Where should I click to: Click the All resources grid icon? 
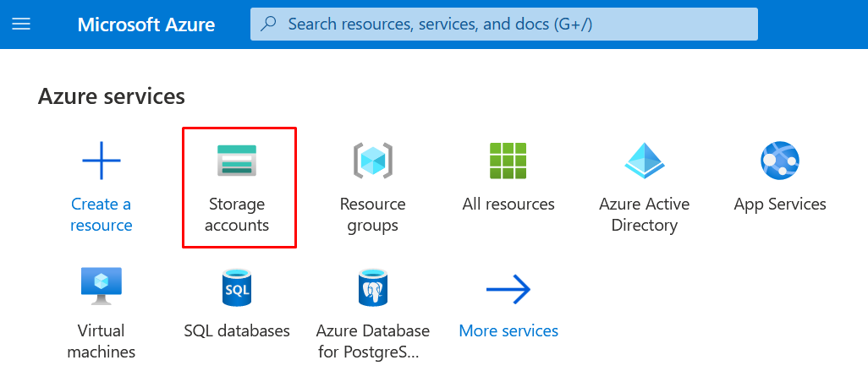pyautogui.click(x=508, y=160)
